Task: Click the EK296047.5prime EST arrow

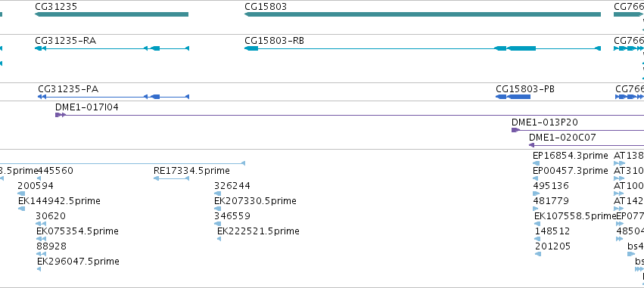Action: pos(39,269)
